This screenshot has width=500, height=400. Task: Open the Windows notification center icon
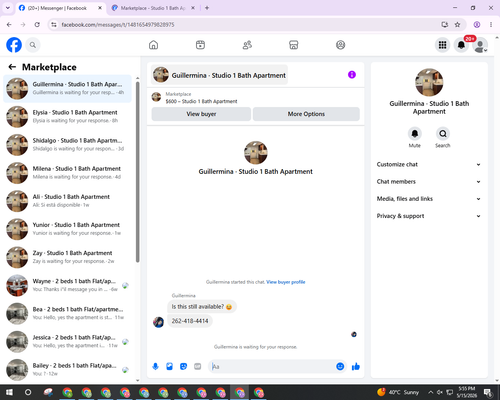pyautogui.click(x=489, y=392)
